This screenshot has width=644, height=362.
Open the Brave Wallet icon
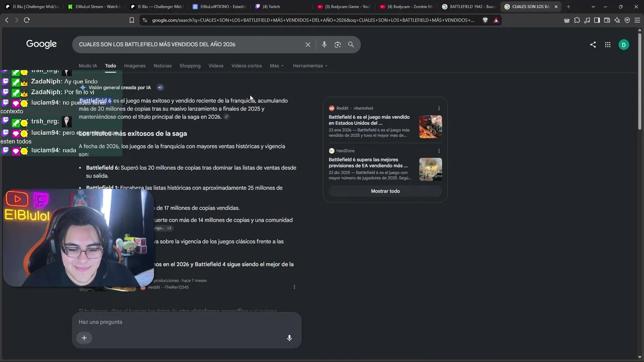(607, 20)
